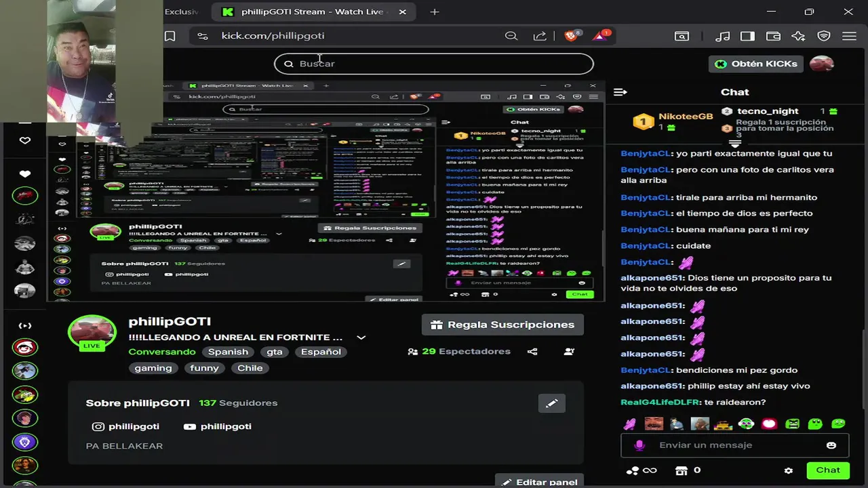The image size is (868, 488).
Task: Click the zoom magnifier icon in address bar
Action: 511,36
